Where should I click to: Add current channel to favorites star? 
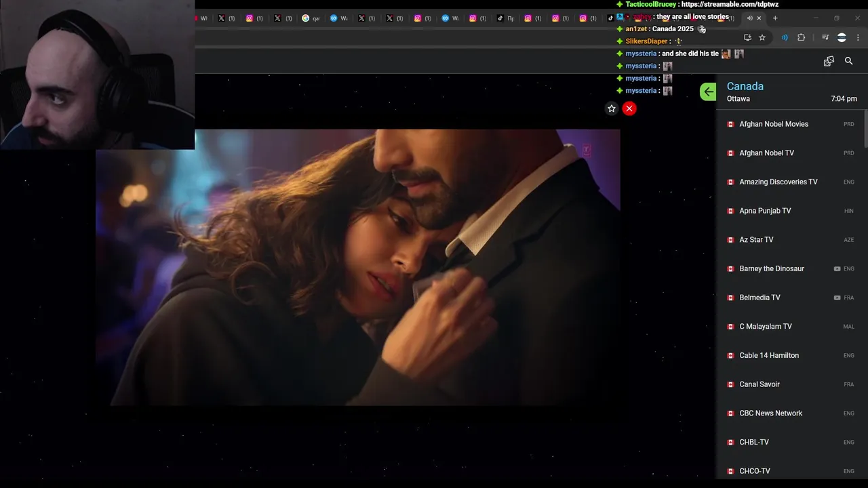(612, 108)
